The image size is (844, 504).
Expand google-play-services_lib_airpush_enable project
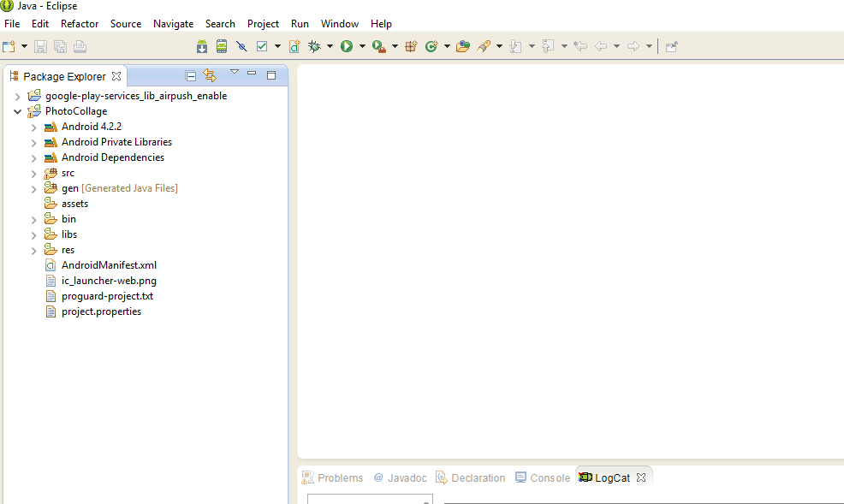17,96
